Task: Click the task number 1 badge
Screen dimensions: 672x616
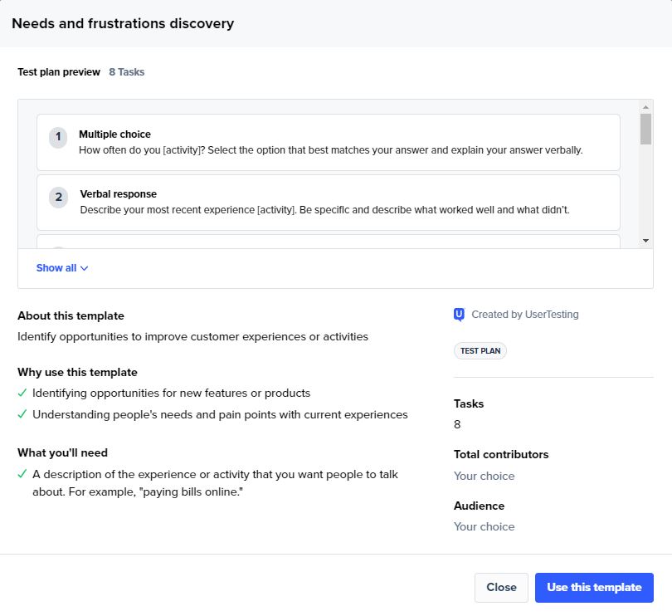Action: 58,138
